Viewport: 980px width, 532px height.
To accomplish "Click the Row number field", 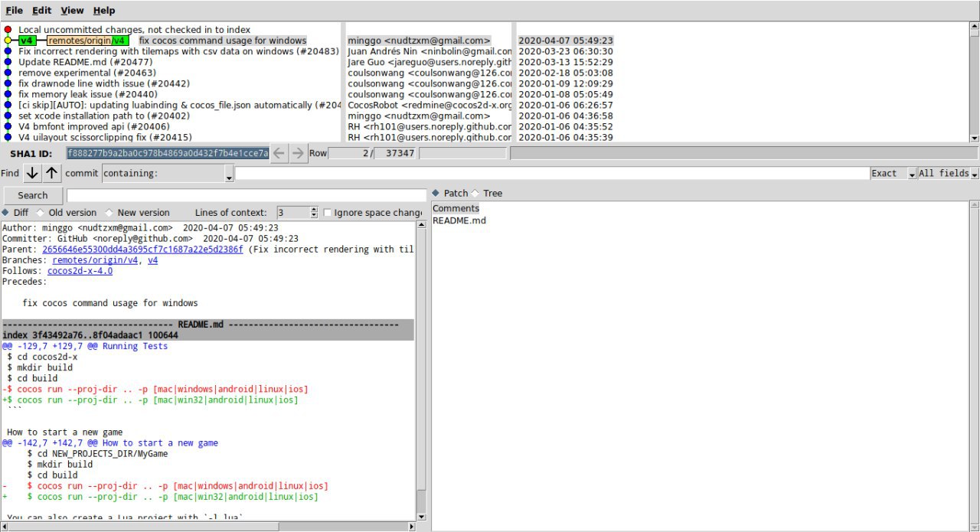I will tap(349, 153).
